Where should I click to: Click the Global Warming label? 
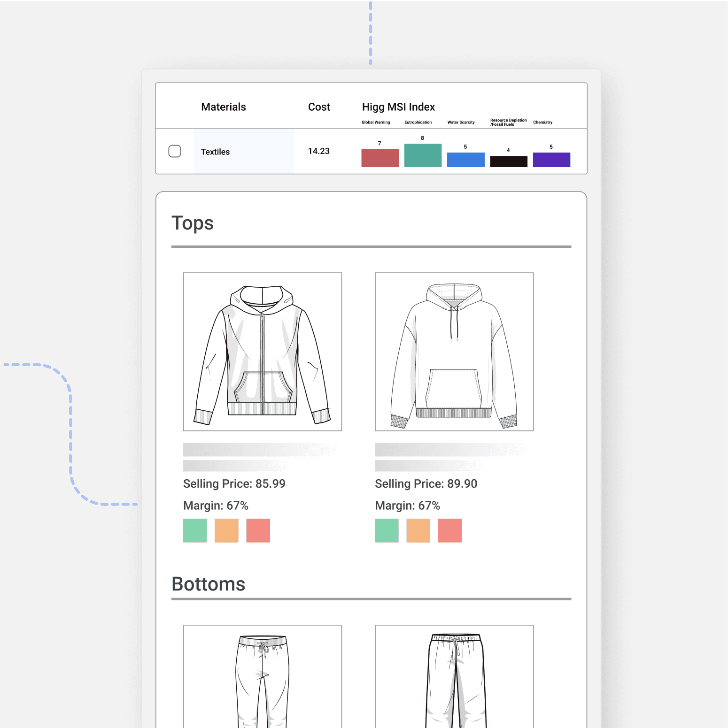tap(376, 123)
